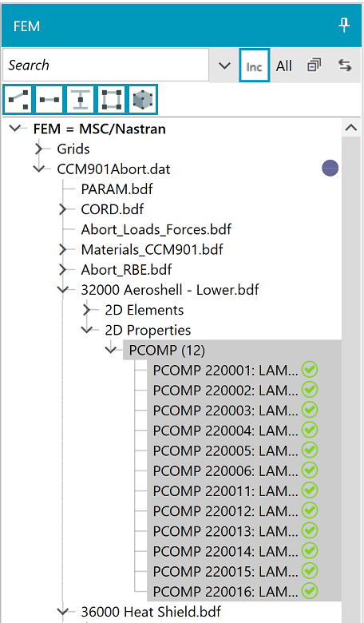Toggle the 2D shell elements filter icon
Screen dimensions: 364x623
pyautogui.click(x=112, y=99)
